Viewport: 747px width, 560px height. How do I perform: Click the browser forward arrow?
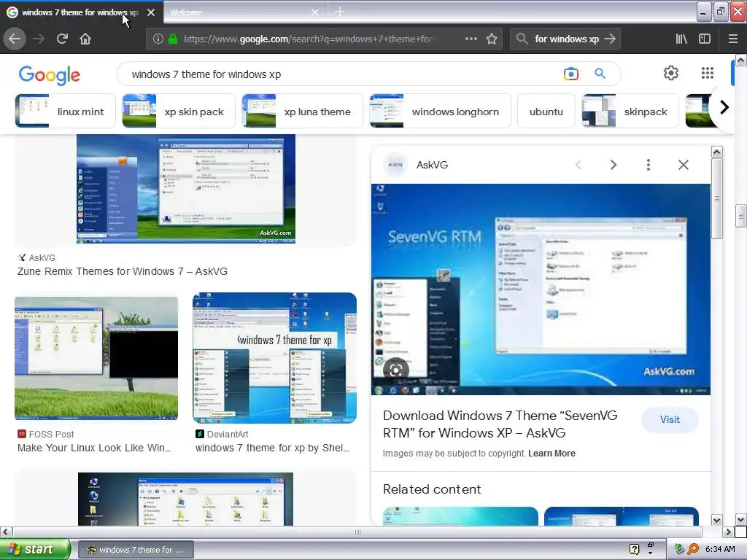click(39, 39)
